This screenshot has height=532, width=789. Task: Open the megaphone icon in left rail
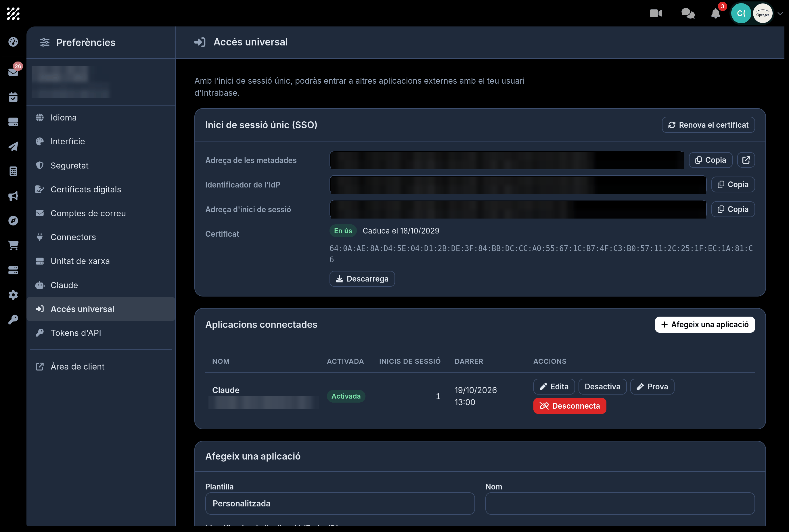(x=13, y=196)
